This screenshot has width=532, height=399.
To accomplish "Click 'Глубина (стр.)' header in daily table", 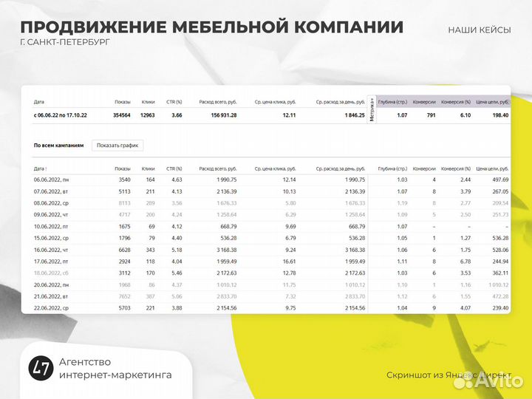I will click(x=392, y=168).
